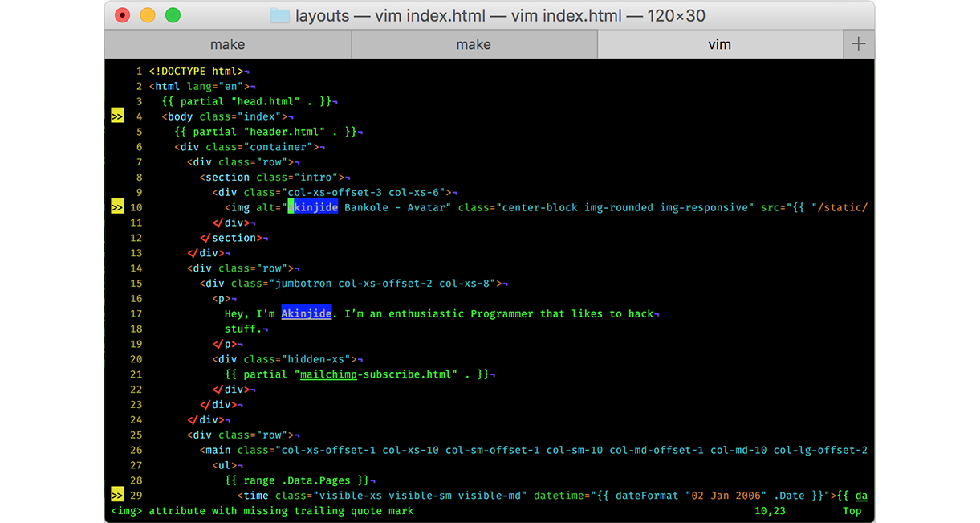Click the closing </div> tag on line 11
Screen dimensions: 980x523
(231, 223)
